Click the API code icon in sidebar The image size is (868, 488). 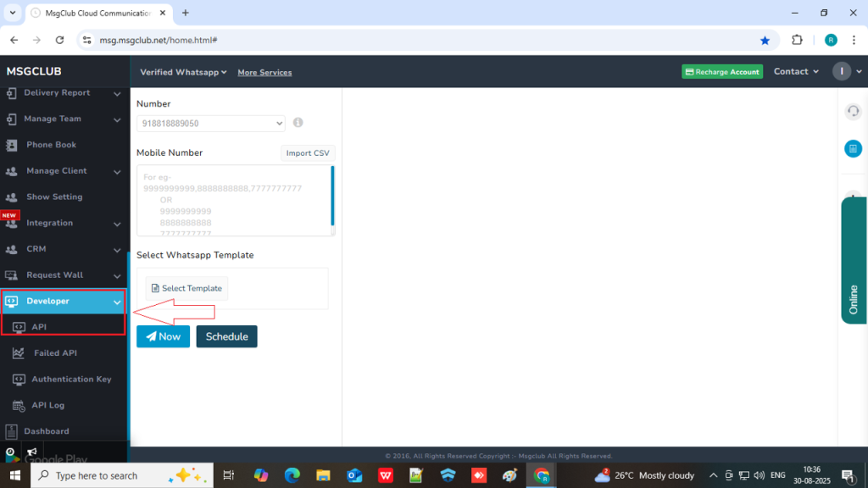pos(19,327)
